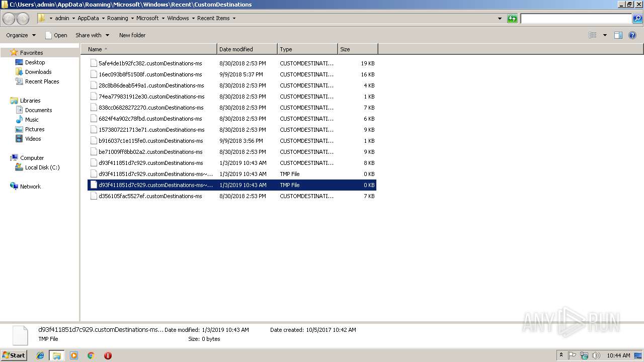The image size is (644, 362).
Task: Click the Back navigation arrow button
Action: coord(9,19)
